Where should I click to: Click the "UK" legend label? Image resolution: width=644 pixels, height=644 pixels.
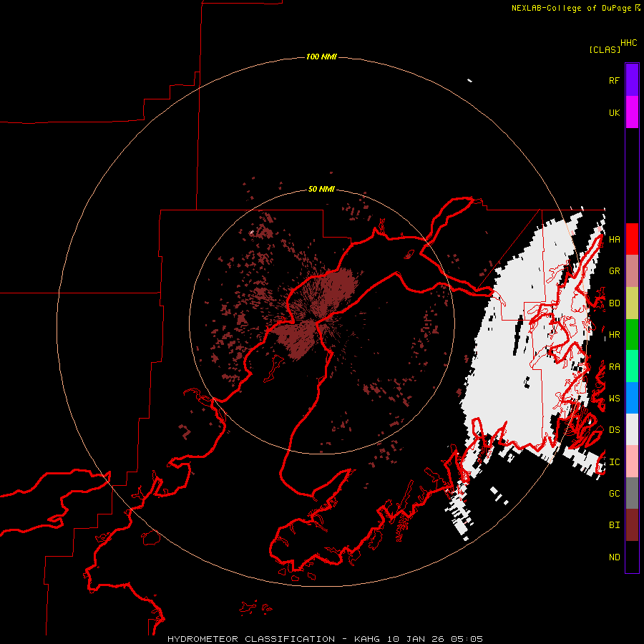click(614, 112)
